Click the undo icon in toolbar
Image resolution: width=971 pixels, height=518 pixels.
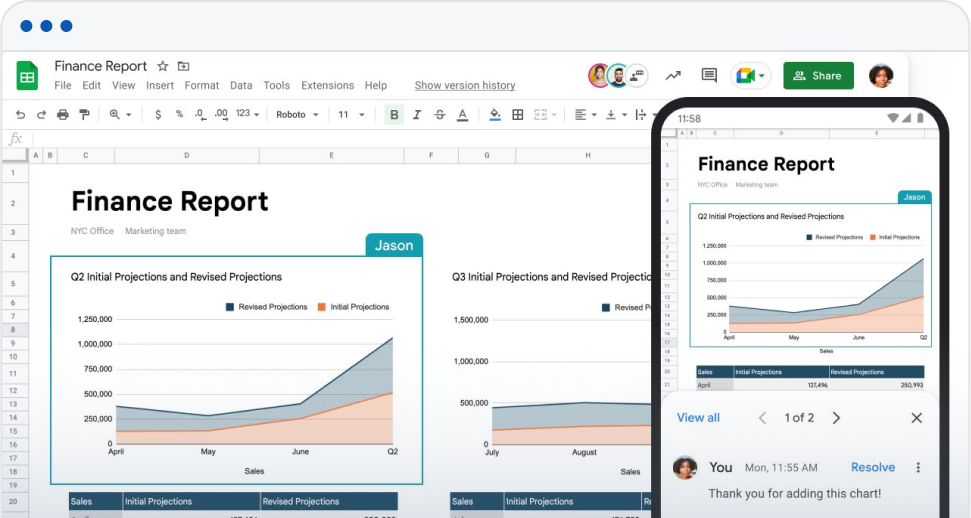coord(20,115)
